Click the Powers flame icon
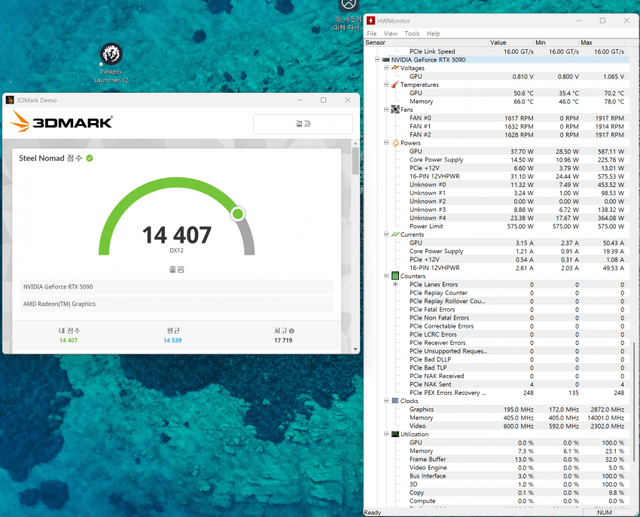Screen dimensions: 640x517 tap(395, 143)
